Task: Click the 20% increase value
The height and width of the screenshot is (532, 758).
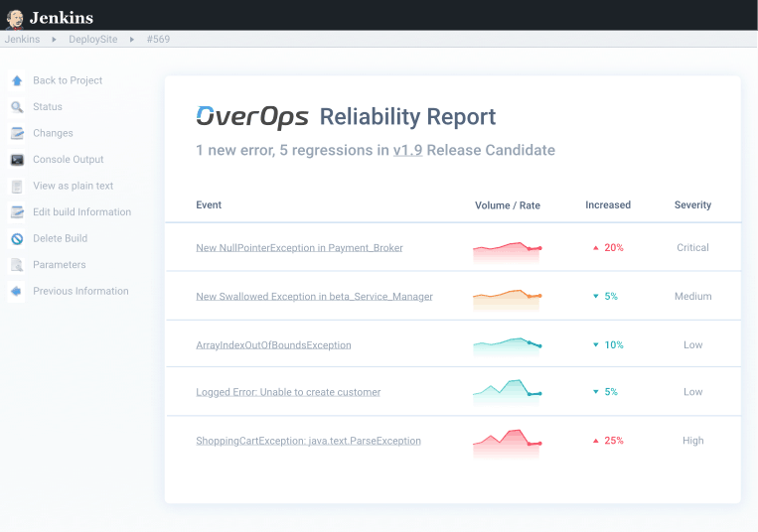Action: pyautogui.click(x=614, y=248)
